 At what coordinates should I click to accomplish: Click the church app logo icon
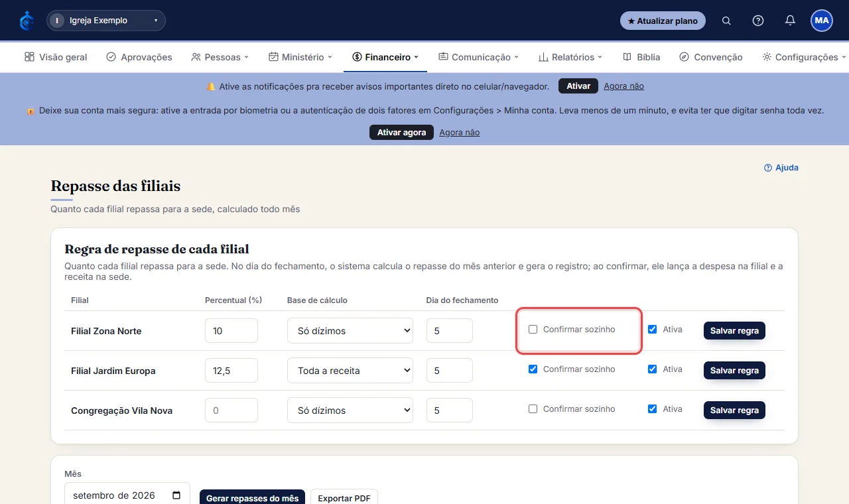click(x=27, y=21)
